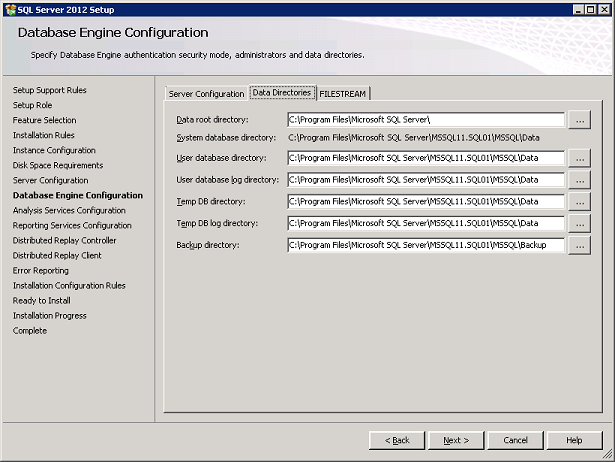The height and width of the screenshot is (462, 615).
Task: Click the Temp DB directory label
Action: 211,202
